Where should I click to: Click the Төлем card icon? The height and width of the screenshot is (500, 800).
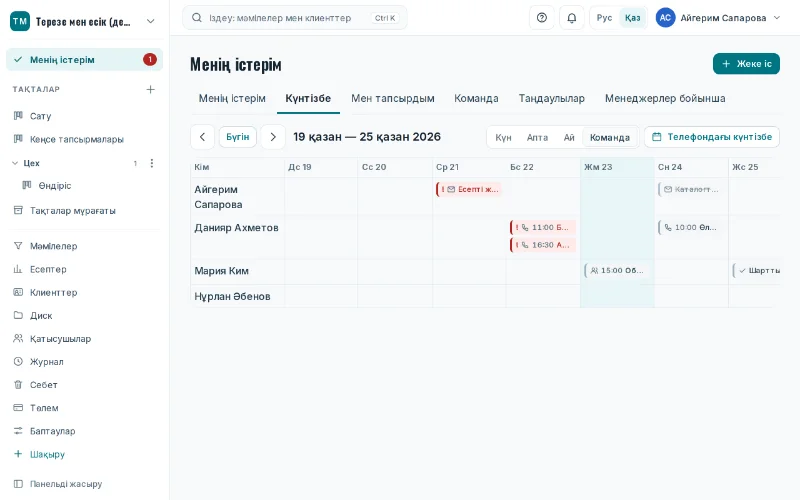point(18,408)
